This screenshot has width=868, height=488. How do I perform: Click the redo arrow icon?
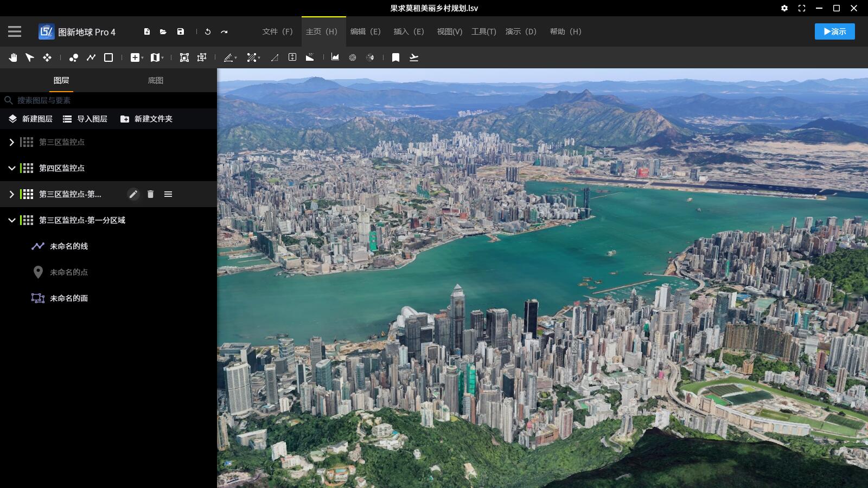point(224,31)
